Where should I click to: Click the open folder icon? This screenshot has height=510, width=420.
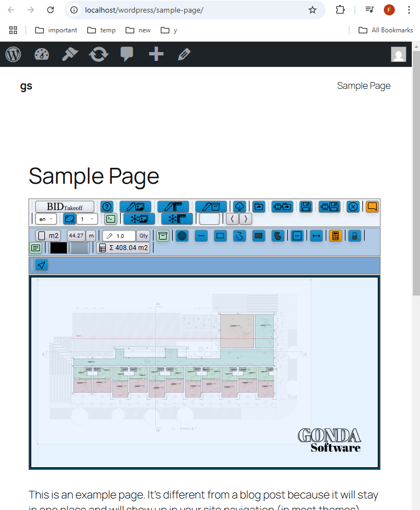pyautogui.click(x=259, y=207)
